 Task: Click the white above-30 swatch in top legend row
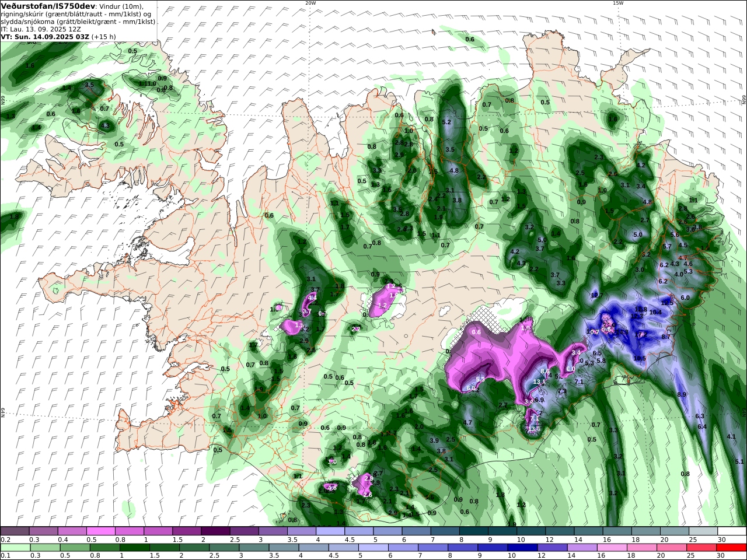pyautogui.click(x=732, y=531)
